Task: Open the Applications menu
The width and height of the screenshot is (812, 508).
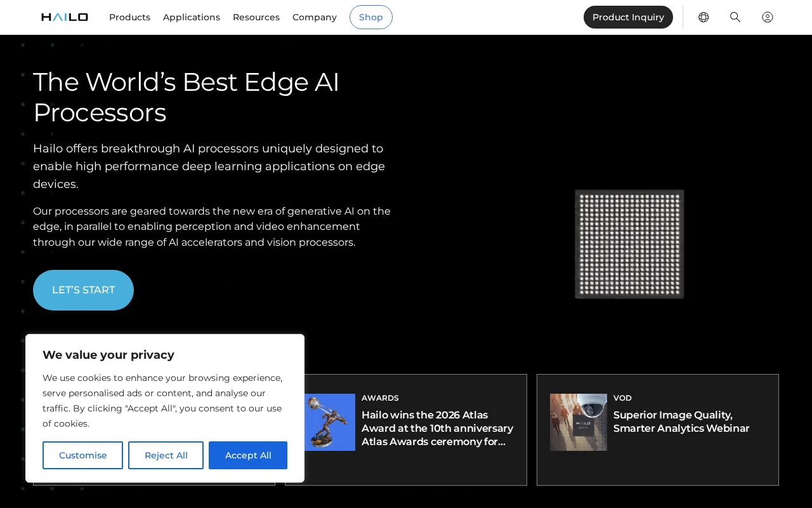Action: tap(192, 17)
